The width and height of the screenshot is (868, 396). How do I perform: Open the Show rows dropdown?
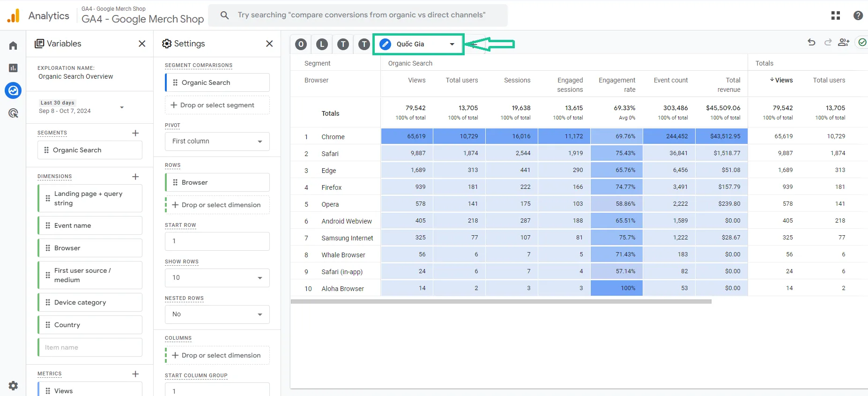(217, 278)
